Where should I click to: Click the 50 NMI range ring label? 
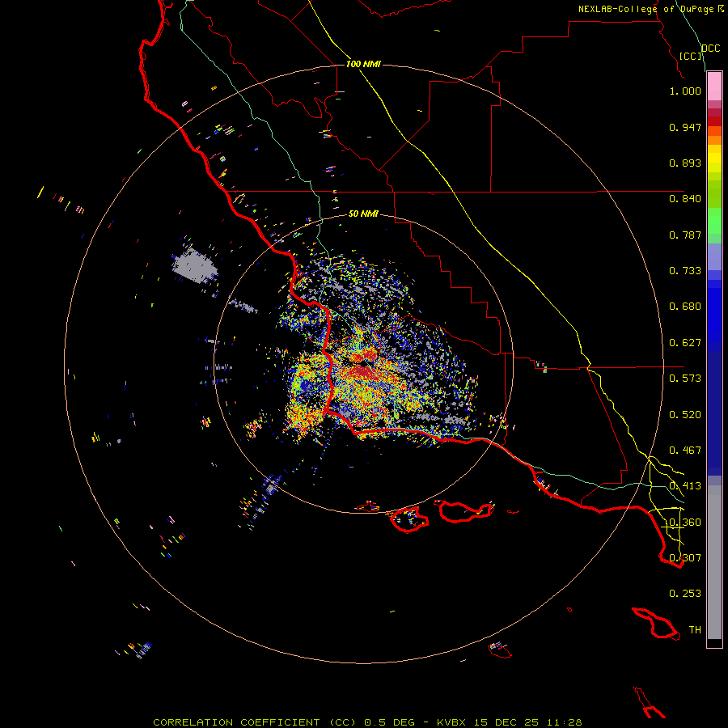click(x=363, y=214)
